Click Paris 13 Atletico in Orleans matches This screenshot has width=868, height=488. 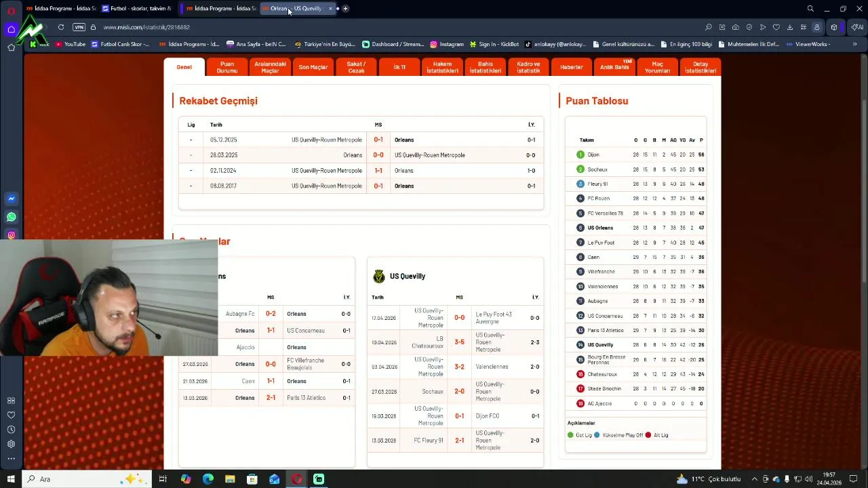point(306,398)
